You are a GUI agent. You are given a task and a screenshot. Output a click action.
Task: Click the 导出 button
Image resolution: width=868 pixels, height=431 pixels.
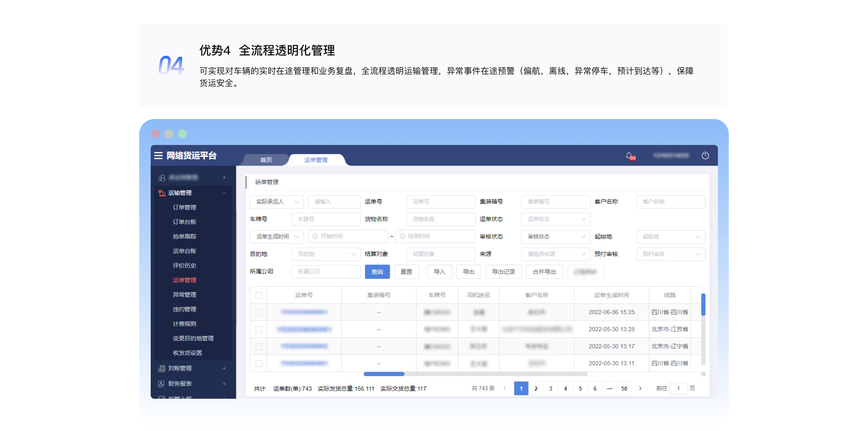[x=468, y=272]
